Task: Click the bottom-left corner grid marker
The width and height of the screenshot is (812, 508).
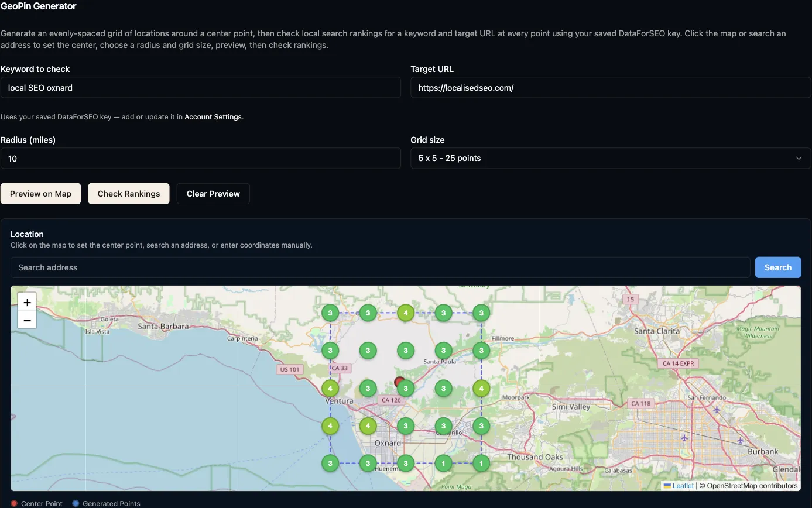Action: point(330,464)
